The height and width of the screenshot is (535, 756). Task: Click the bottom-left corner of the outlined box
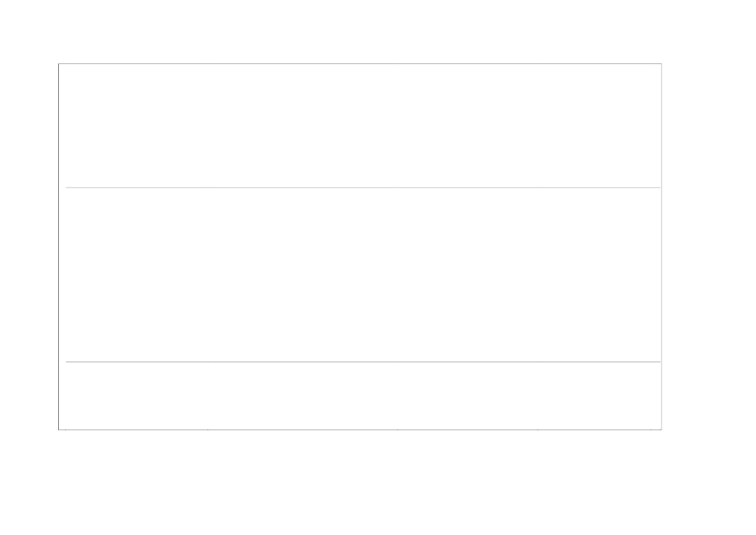(x=59, y=430)
